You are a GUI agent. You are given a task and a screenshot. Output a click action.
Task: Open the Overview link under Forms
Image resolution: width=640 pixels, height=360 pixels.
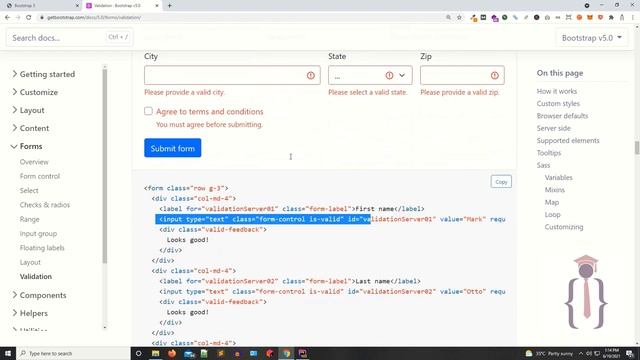[x=34, y=162]
